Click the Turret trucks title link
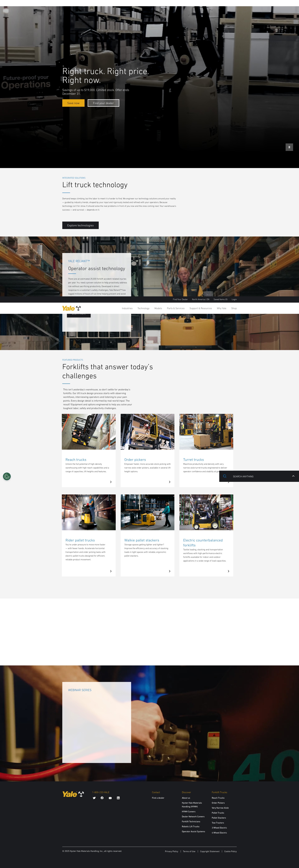Screen dimensions: 299x868 193,460
